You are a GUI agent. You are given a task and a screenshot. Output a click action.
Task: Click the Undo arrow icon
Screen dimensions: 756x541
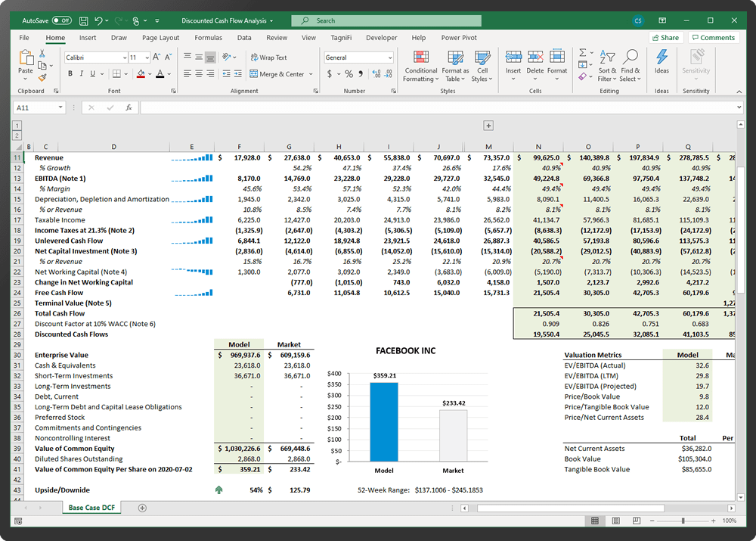[x=98, y=20]
